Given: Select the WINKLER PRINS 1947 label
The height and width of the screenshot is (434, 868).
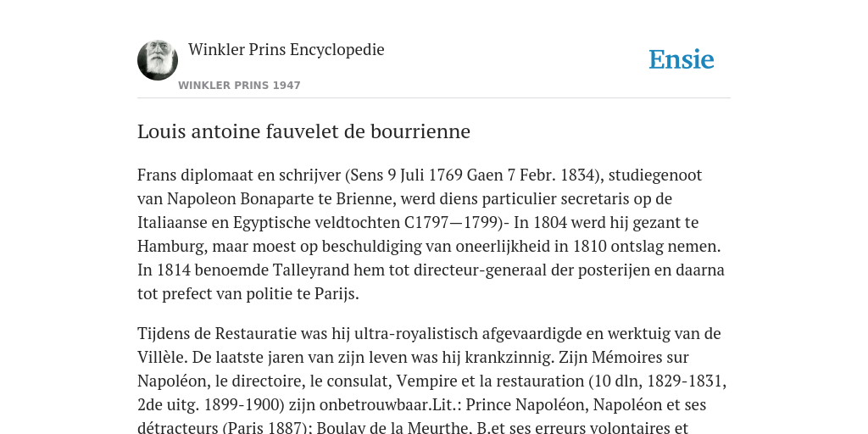Looking at the screenshot, I should 239,86.
